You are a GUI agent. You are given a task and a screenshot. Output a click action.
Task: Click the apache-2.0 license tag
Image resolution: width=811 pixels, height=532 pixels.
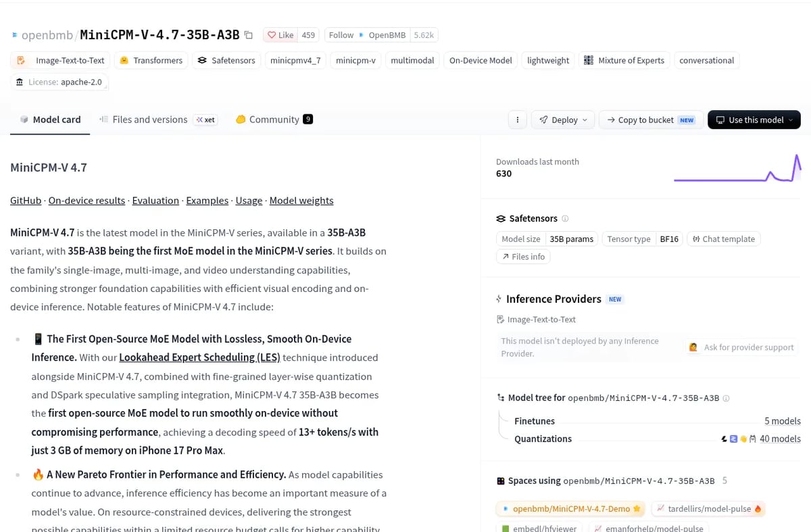[x=59, y=82]
